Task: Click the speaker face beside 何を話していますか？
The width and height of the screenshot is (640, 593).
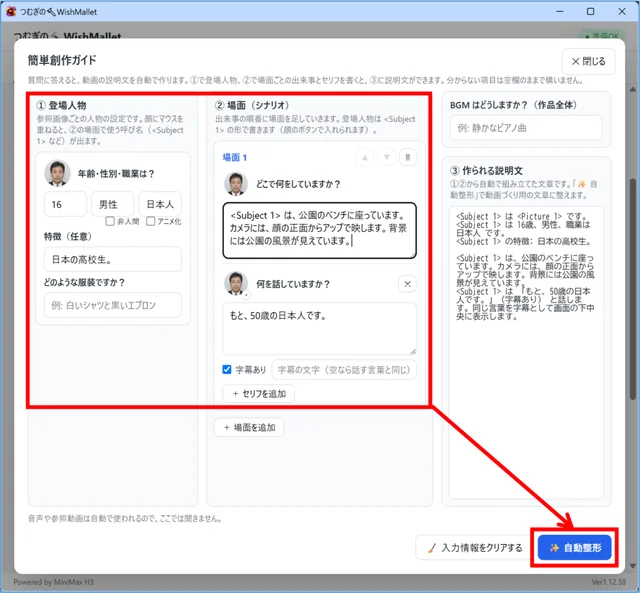Action: click(x=236, y=283)
